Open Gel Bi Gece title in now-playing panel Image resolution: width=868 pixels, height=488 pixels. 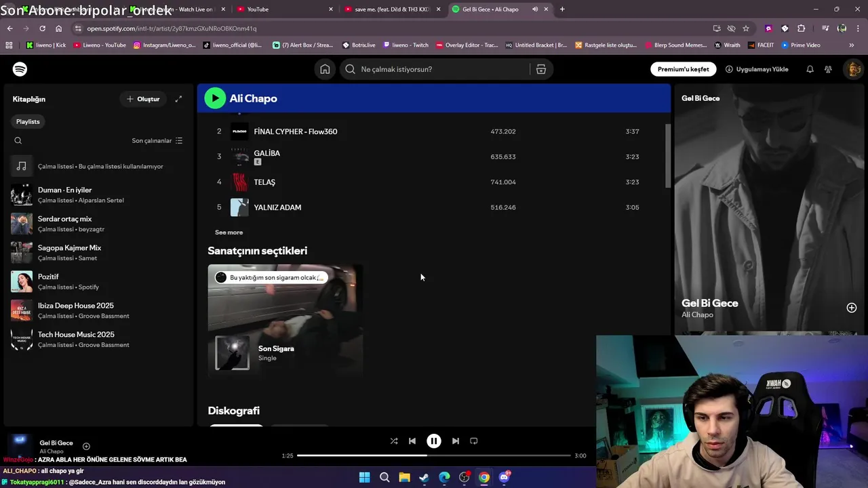(710, 303)
